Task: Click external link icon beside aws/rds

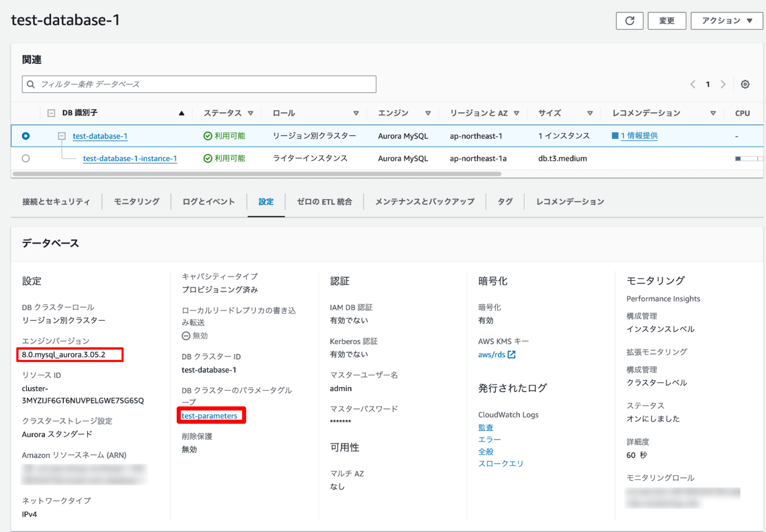Action: coord(511,355)
